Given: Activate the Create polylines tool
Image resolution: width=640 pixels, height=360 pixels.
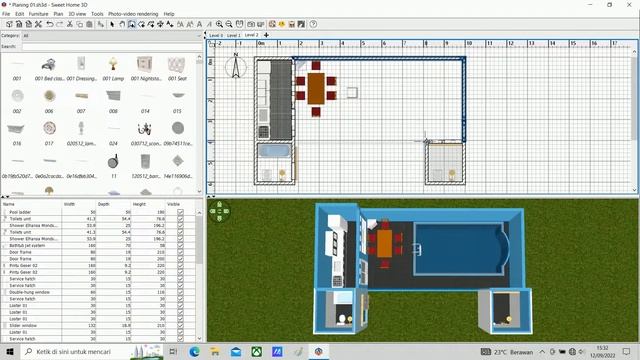Looking at the screenshot, I should pyautogui.click(x=151, y=24).
